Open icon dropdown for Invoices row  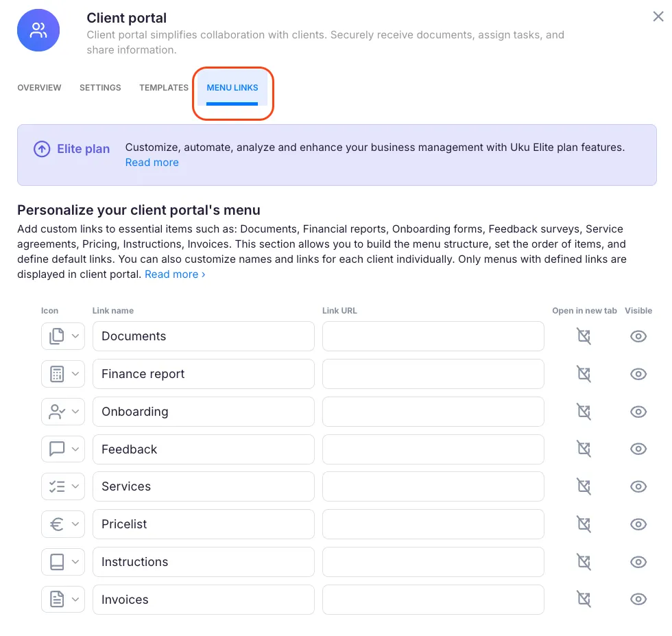(x=63, y=600)
